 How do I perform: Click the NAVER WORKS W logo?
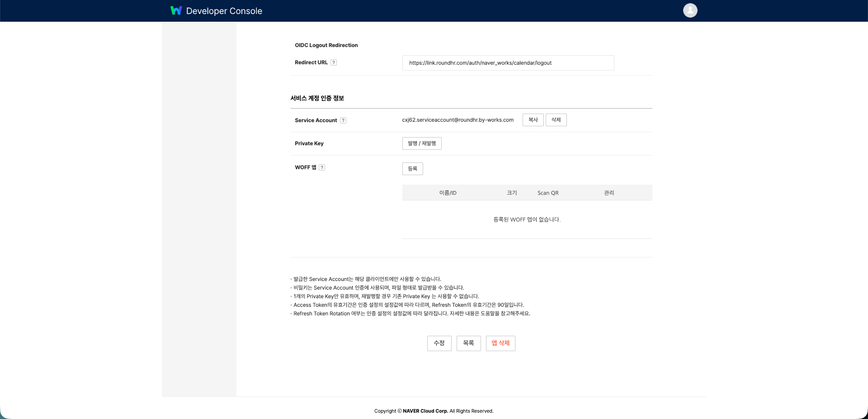tap(176, 10)
